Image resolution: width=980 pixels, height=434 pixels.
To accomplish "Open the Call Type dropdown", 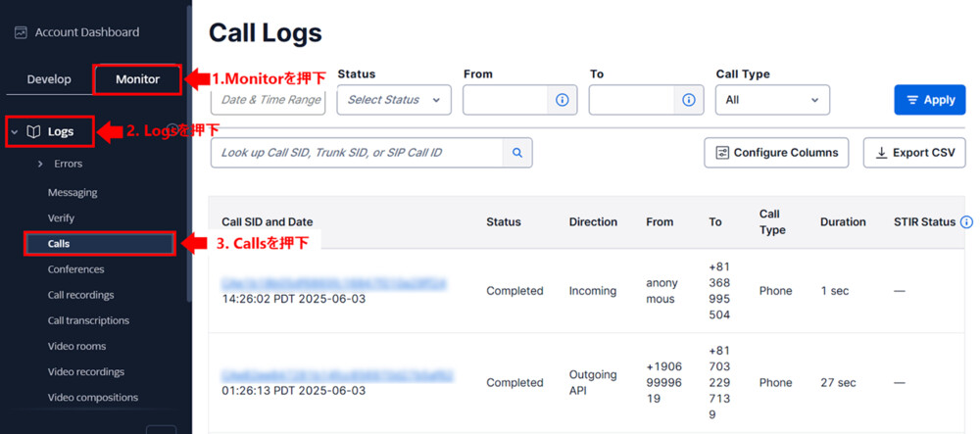I will (x=772, y=100).
